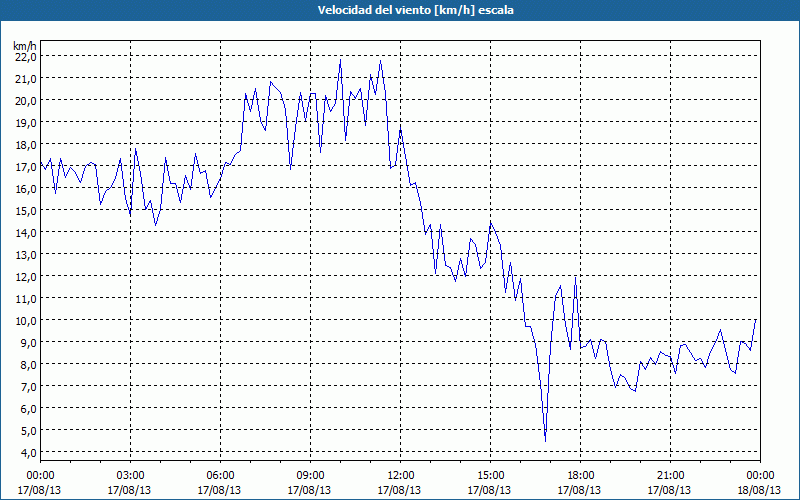800x500 pixels.
Task: Pick the "15:00" time label
Action: tap(490, 476)
